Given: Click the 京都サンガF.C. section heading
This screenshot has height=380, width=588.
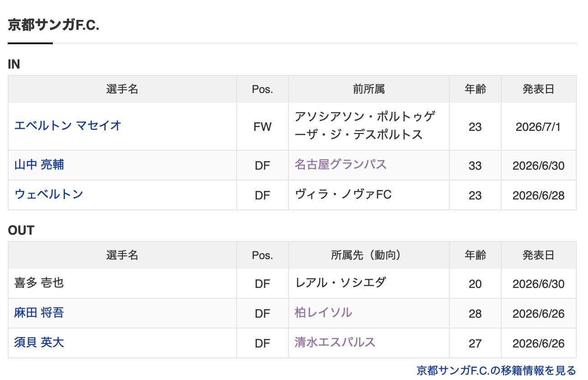Looking at the screenshot, I should pyautogui.click(x=54, y=25).
